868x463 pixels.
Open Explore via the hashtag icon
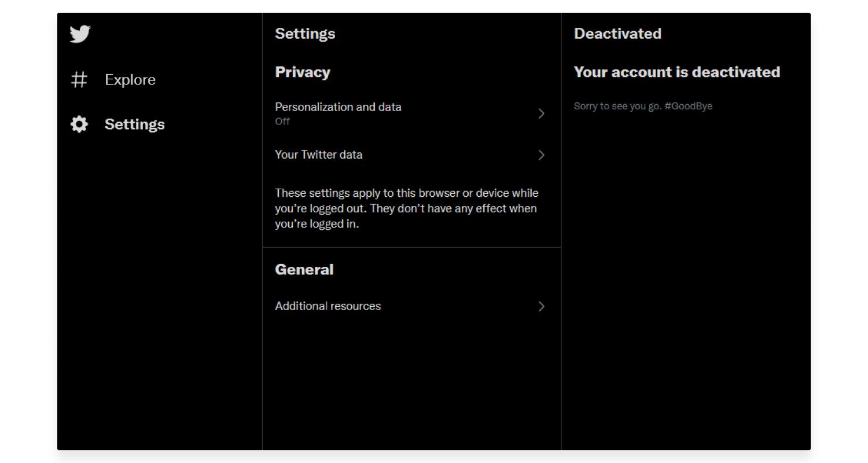tap(79, 80)
